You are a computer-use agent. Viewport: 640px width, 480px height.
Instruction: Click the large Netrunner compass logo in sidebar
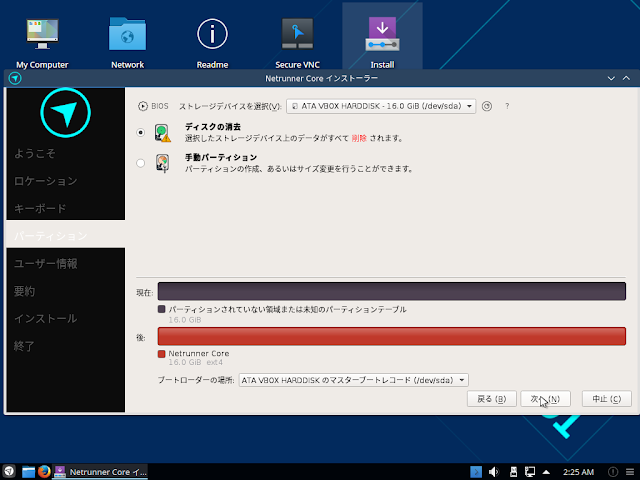coord(65,113)
